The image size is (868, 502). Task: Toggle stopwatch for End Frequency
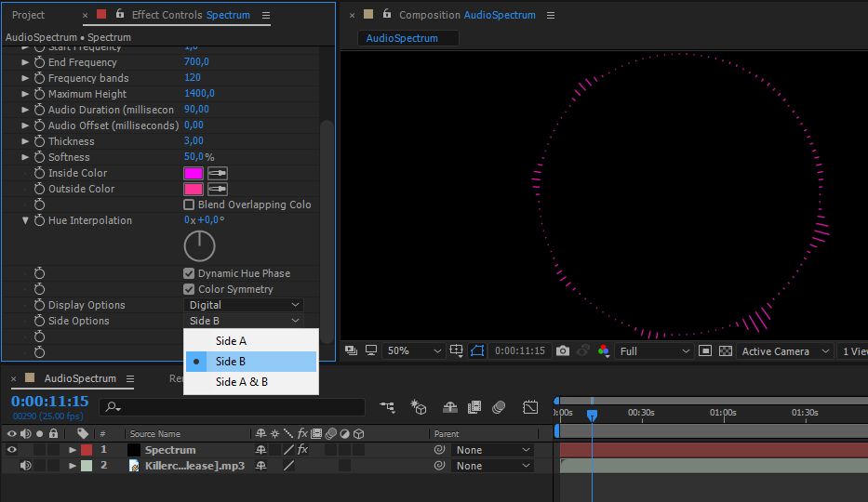click(39, 62)
